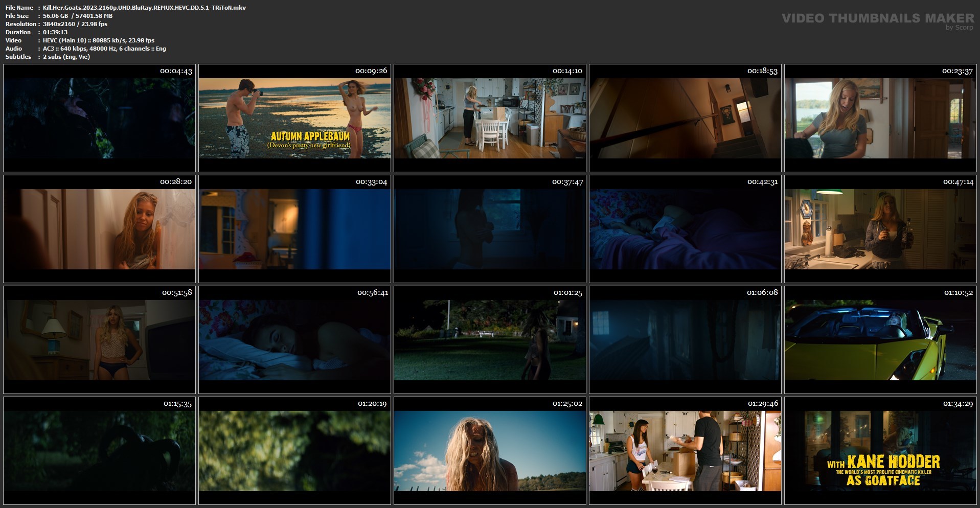Image resolution: width=980 pixels, height=508 pixels.
Task: Select the blurry foliage thumbnail at 01:20:19
Action: tap(294, 451)
